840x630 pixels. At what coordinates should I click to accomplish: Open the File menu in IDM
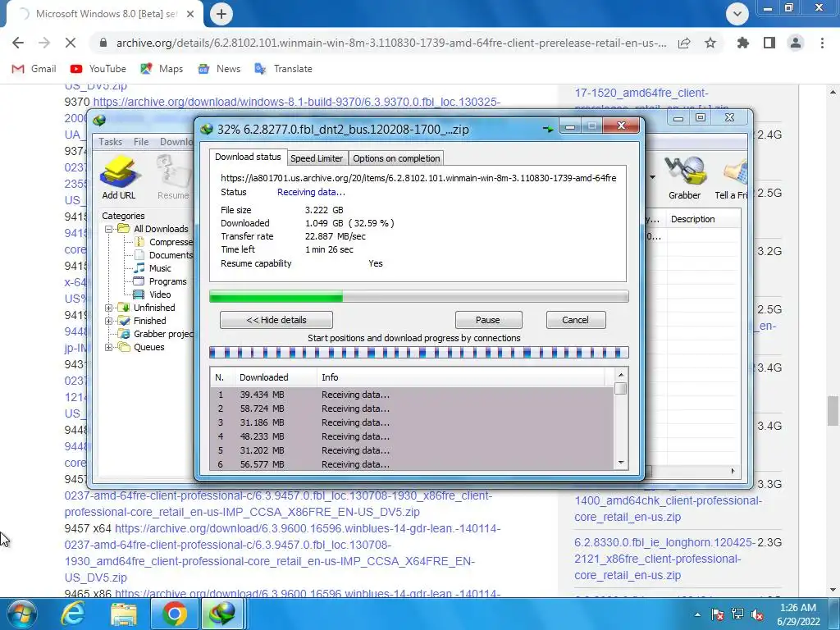point(141,141)
